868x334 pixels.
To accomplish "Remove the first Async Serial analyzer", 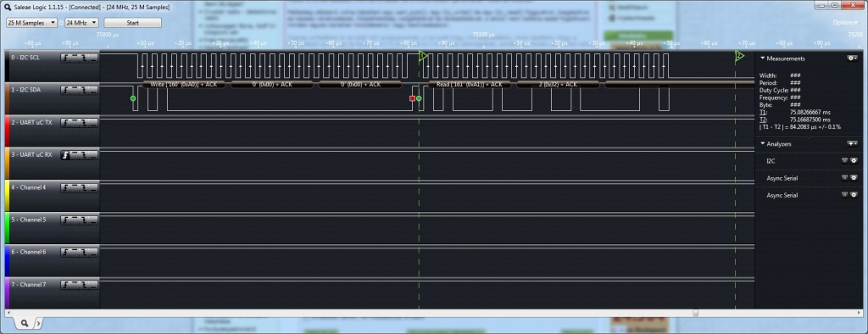I will pyautogui.click(x=845, y=178).
